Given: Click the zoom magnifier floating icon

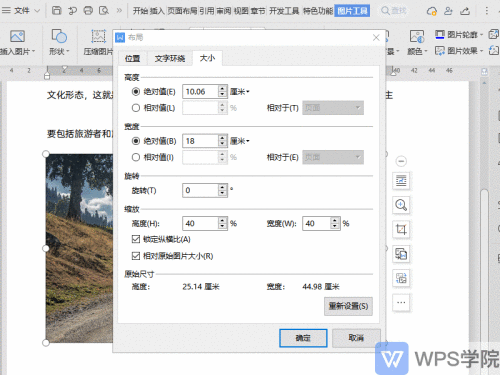Looking at the screenshot, I should (401, 205).
